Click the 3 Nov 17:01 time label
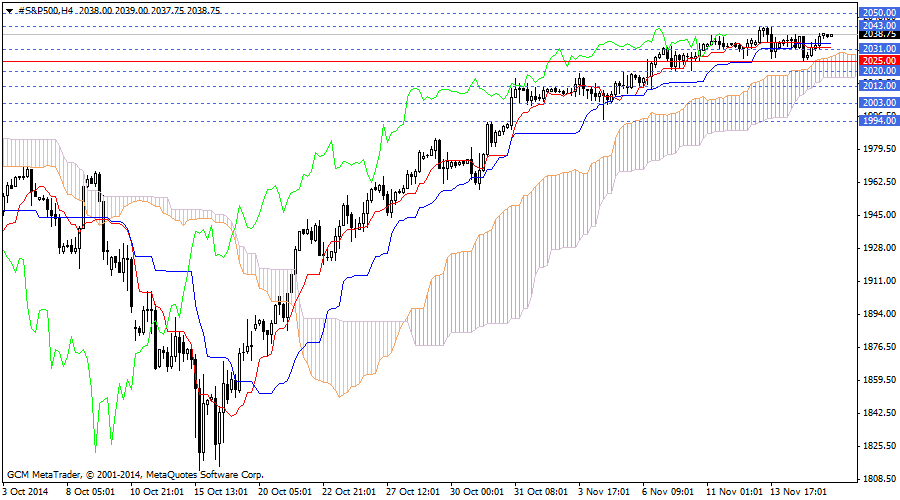The image size is (900, 500). 604,492
